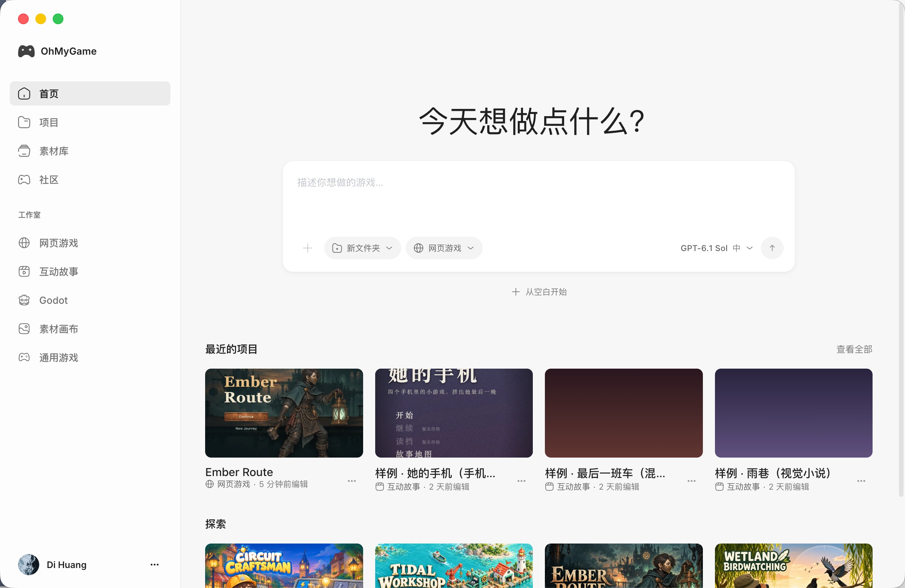Open 素材画布 asset canvas

click(x=90, y=329)
